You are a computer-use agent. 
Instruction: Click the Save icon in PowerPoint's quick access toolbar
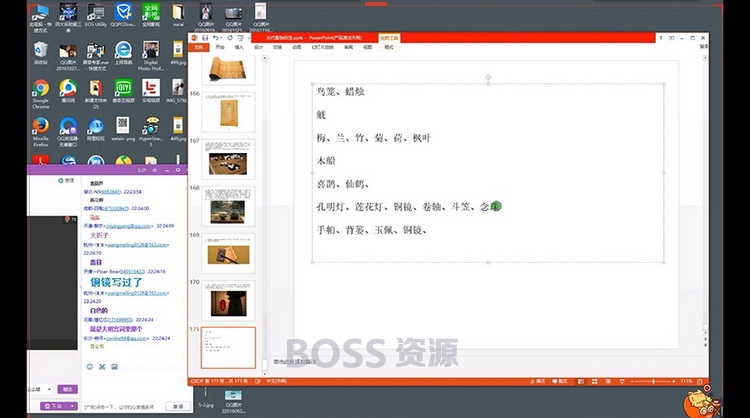tap(205, 38)
